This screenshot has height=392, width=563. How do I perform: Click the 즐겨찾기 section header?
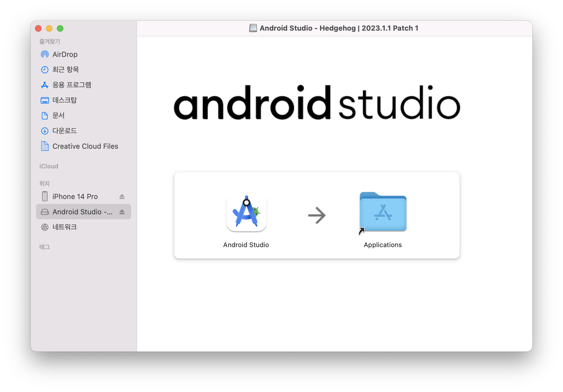point(49,42)
